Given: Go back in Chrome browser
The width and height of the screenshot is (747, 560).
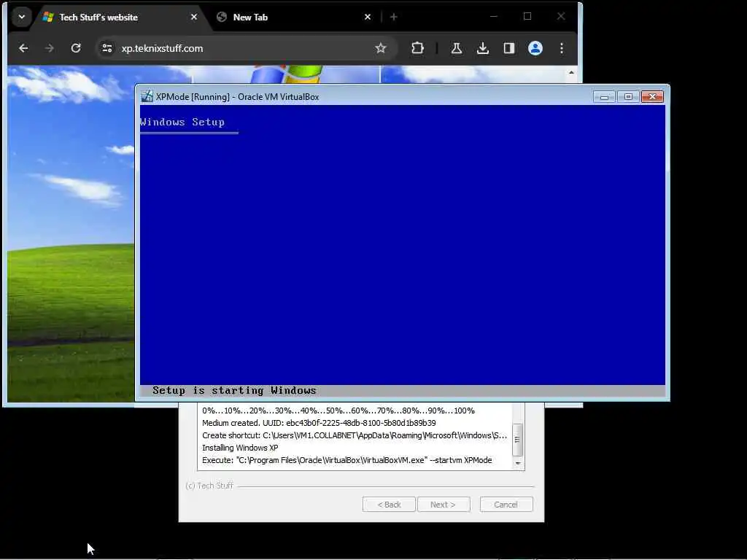Looking at the screenshot, I should [x=23, y=48].
